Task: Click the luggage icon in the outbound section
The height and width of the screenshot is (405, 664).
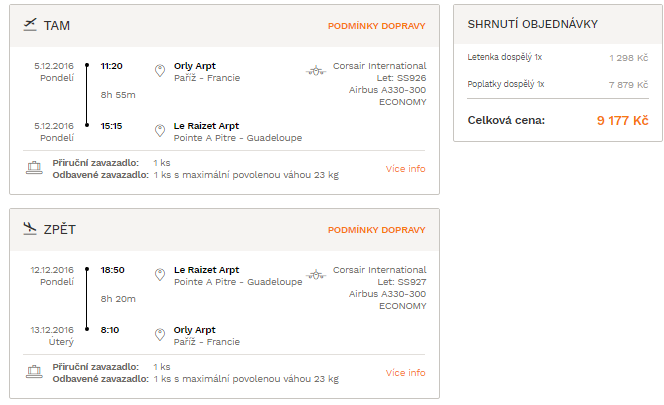Action: click(34, 168)
